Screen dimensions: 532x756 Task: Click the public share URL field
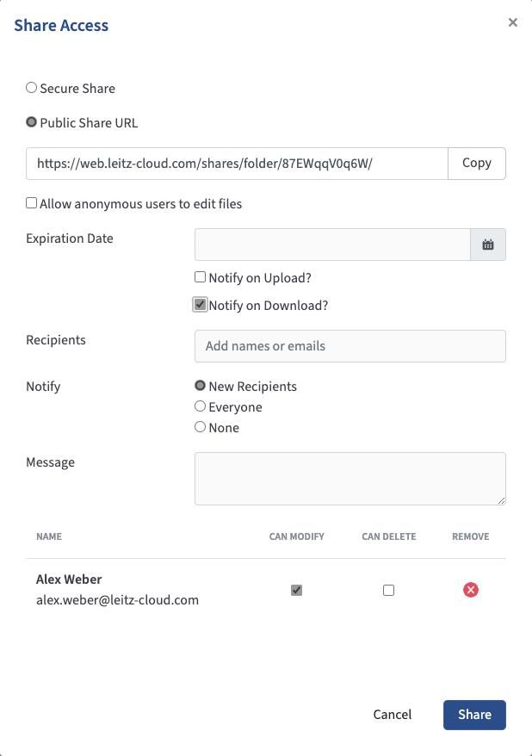coord(237,163)
